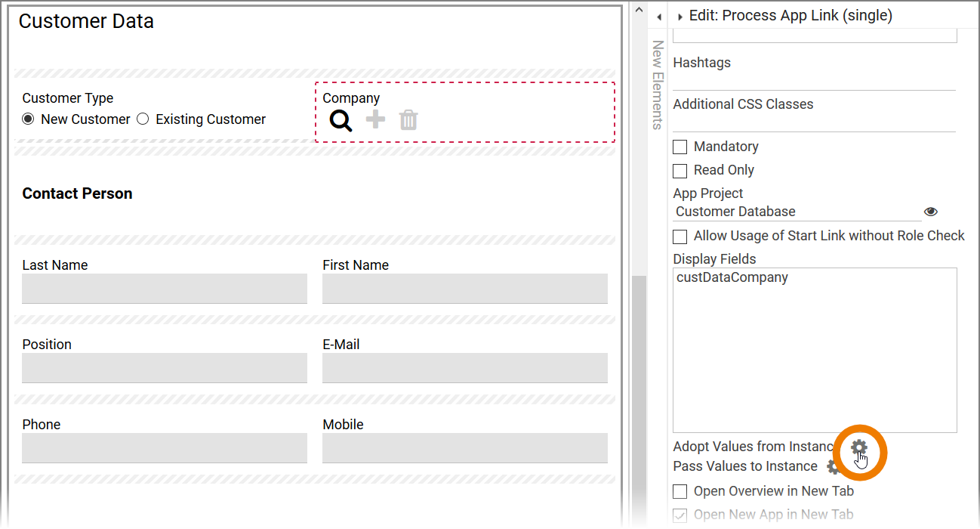The height and width of the screenshot is (529, 980).
Task: Enable the Read Only checkbox
Action: tap(680, 171)
